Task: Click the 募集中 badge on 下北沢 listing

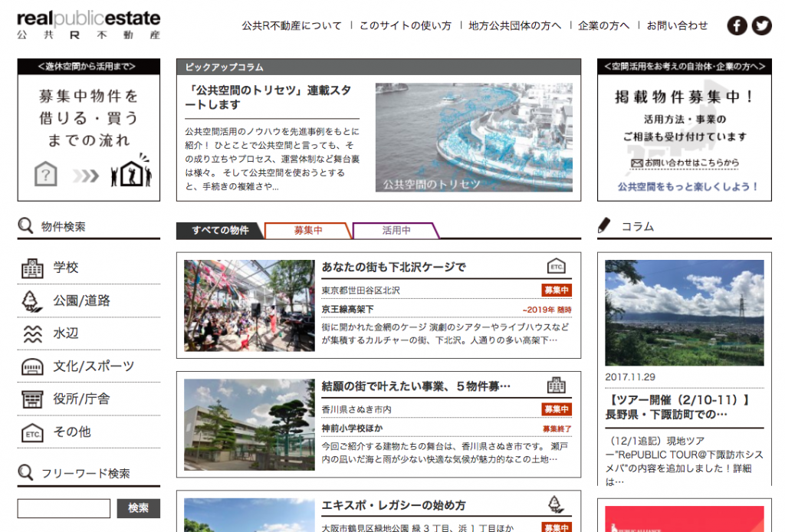Action: pos(557,291)
